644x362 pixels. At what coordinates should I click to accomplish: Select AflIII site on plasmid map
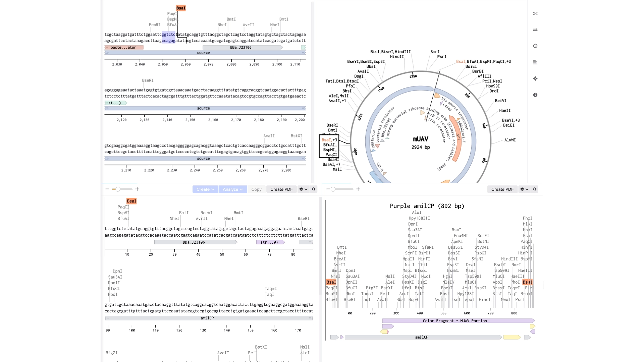pyautogui.click(x=484, y=76)
